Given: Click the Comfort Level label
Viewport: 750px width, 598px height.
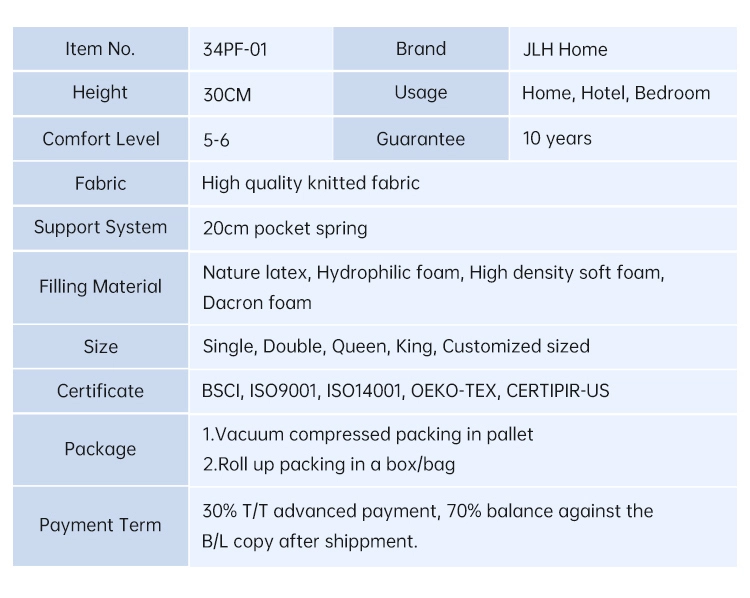Looking at the screenshot, I should (100, 139).
